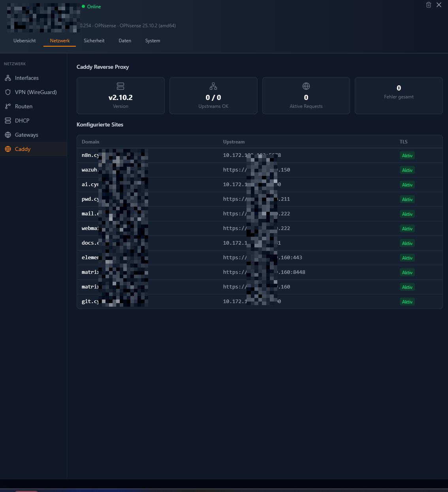This screenshot has height=492, width=448.
Task: Click the upstream ending in .160:8448
Action: 264,272
